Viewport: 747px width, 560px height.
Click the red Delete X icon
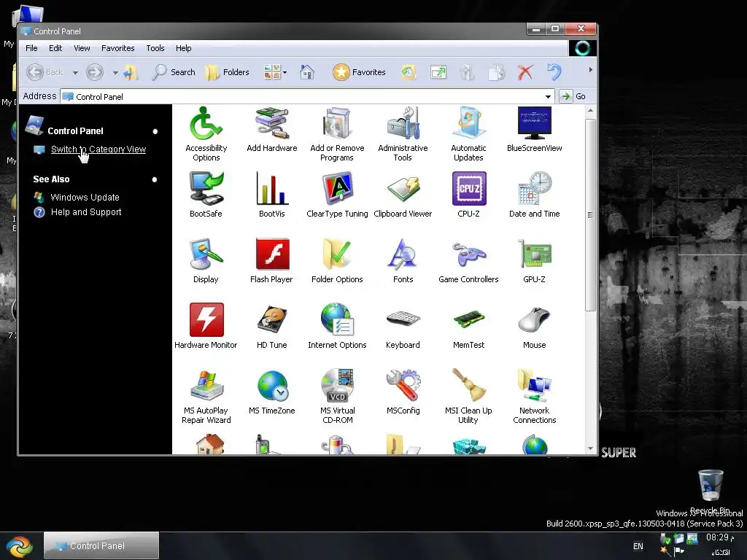[x=525, y=72]
